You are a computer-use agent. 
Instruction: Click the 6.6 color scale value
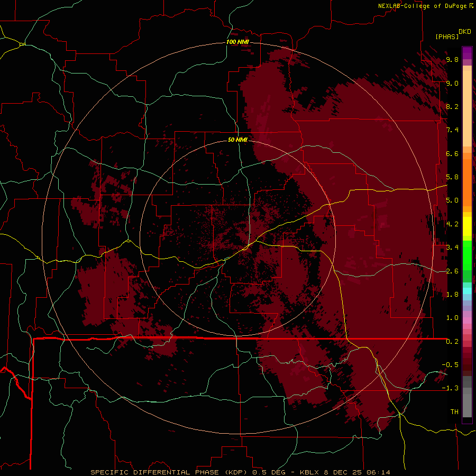pos(452,153)
